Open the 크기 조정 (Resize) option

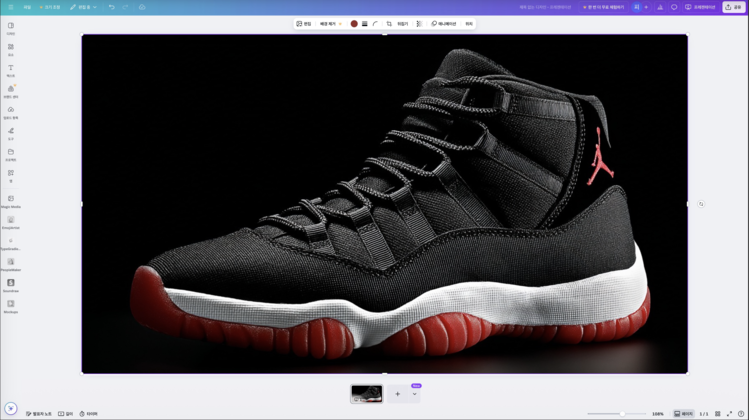pos(50,7)
